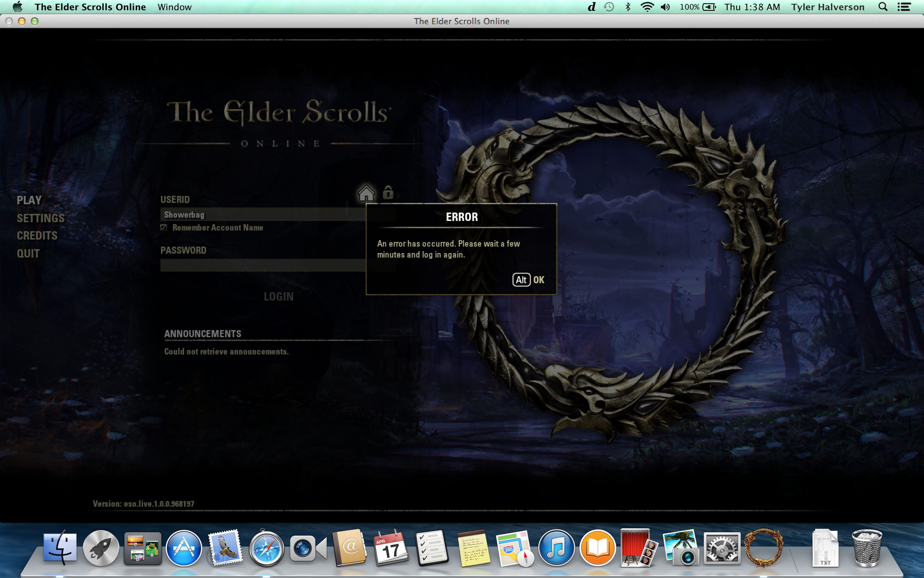Open the Wi-Fi status menu
This screenshot has height=578, width=924.
(x=647, y=7)
